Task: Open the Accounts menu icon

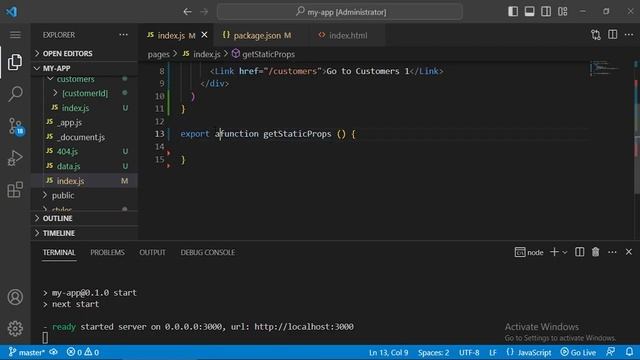Action: 15,297
